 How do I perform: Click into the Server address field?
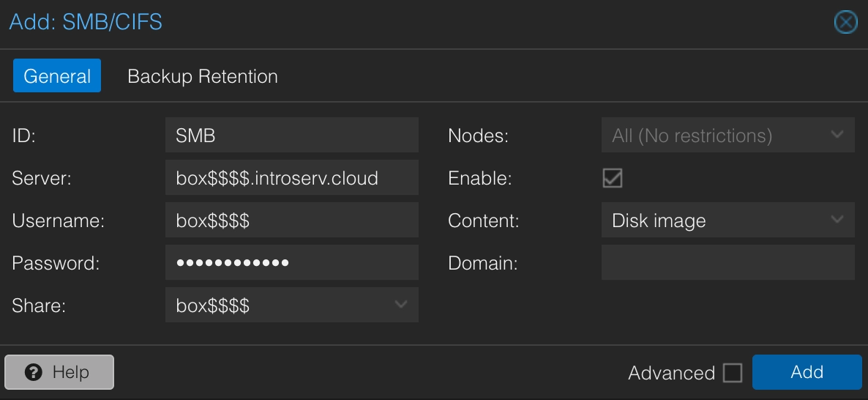[291, 177]
